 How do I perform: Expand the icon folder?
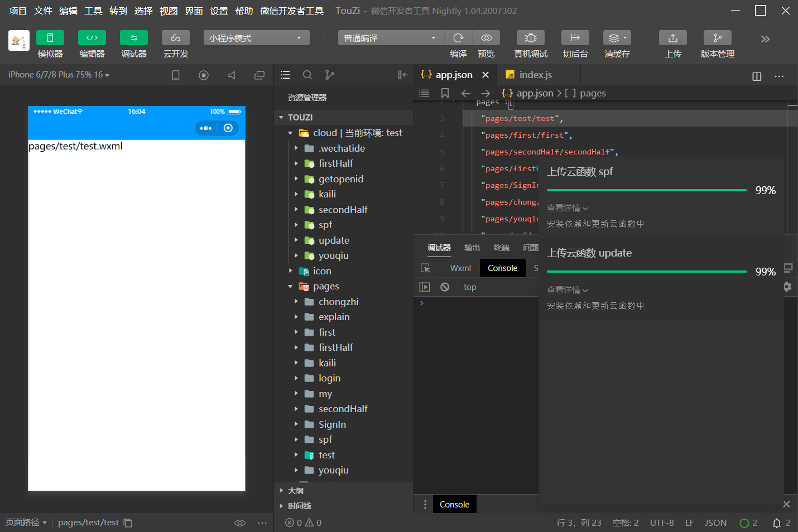coord(290,271)
